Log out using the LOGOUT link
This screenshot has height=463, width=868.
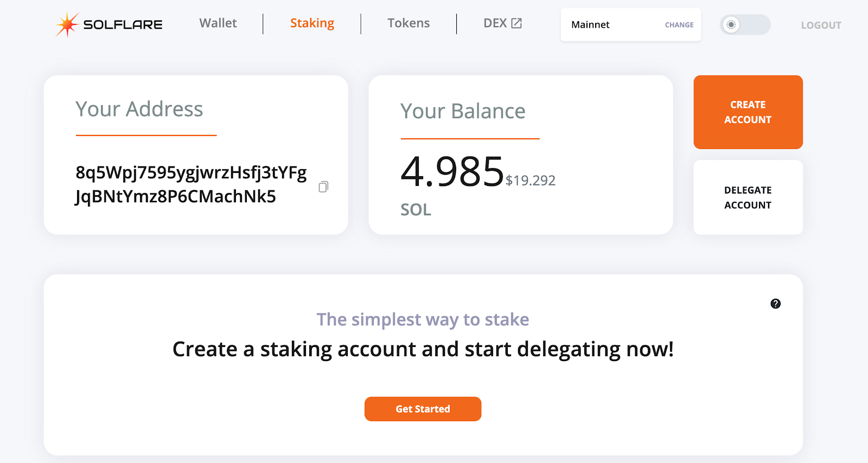821,25
